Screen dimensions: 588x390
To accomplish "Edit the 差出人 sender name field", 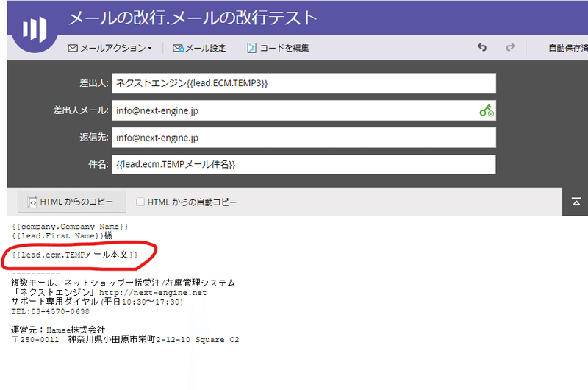I will point(304,83).
